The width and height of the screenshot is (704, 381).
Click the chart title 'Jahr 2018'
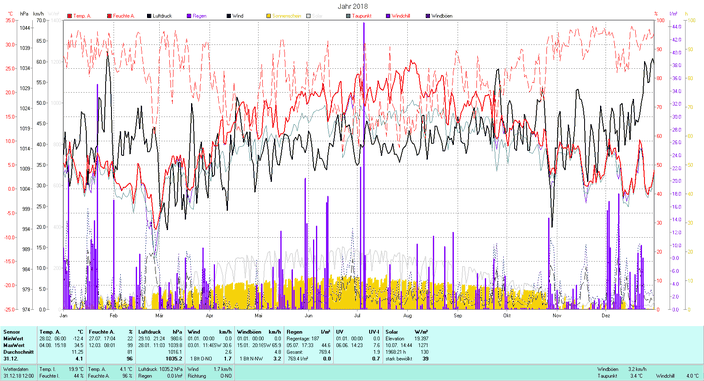352,6
